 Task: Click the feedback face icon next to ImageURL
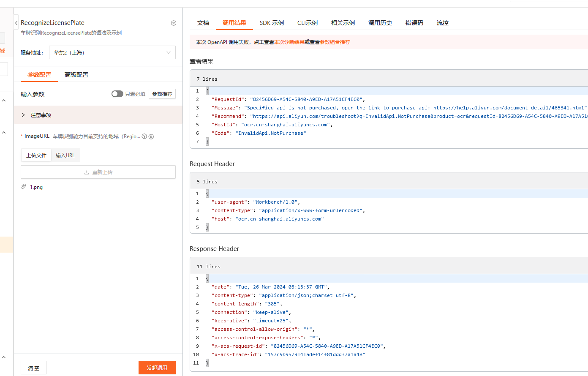[151, 136]
